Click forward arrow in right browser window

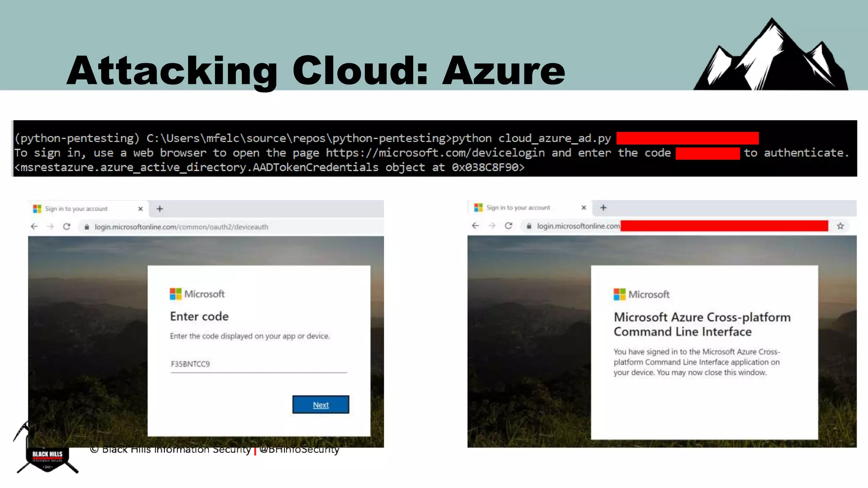pyautogui.click(x=492, y=226)
